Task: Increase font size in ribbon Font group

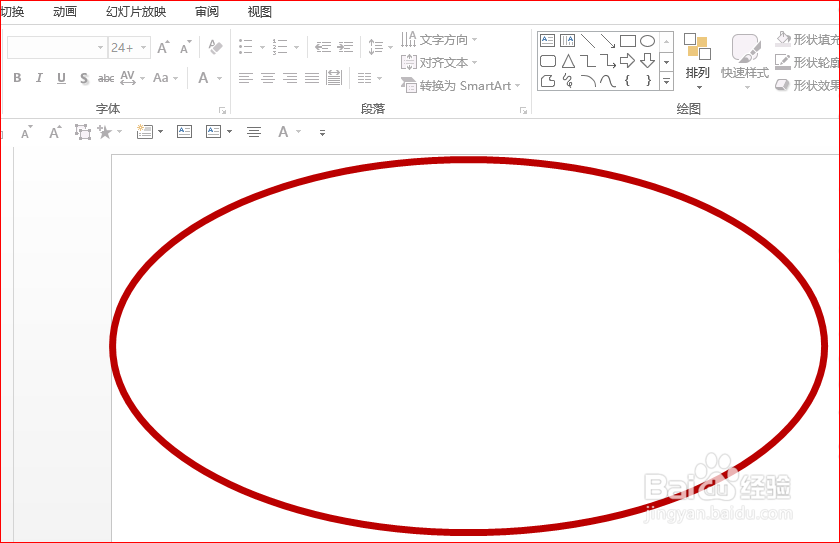Action: [163, 48]
